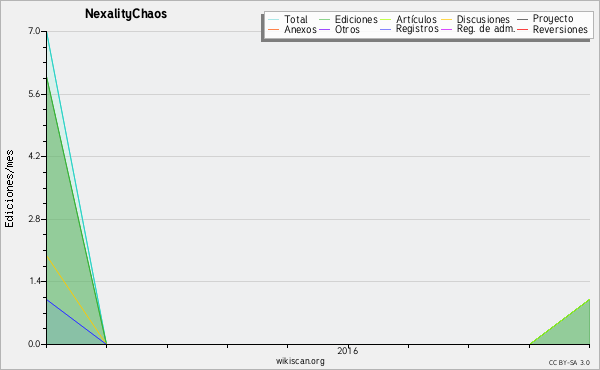Click the 2.8 y-axis value
The image size is (600, 370).
(x=34, y=219)
